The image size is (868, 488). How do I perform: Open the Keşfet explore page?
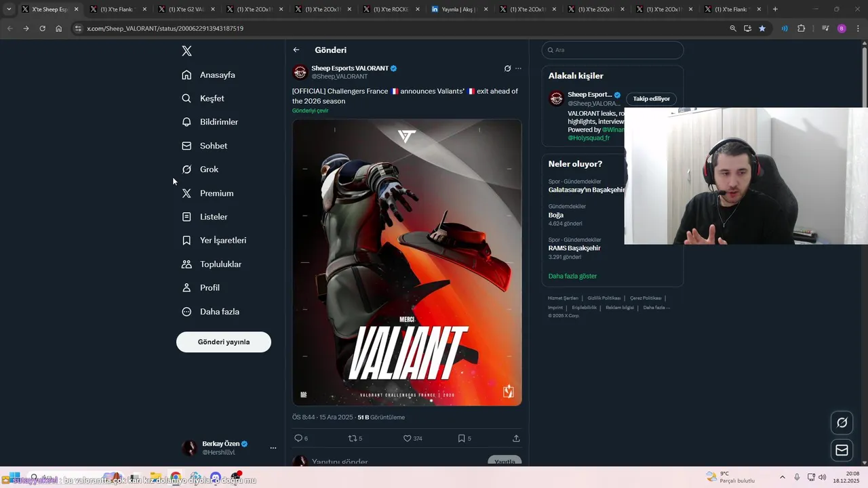pyautogui.click(x=203, y=98)
